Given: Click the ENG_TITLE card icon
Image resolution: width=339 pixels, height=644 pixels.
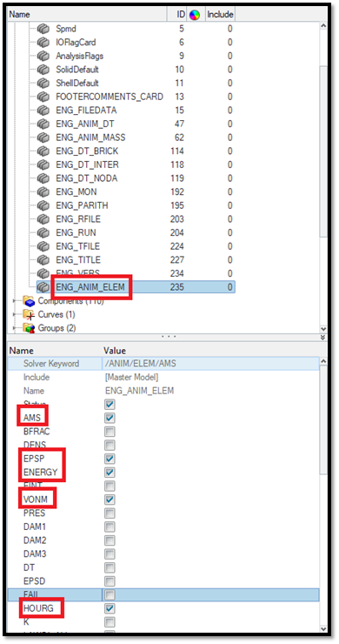Looking at the screenshot, I should tap(43, 260).
